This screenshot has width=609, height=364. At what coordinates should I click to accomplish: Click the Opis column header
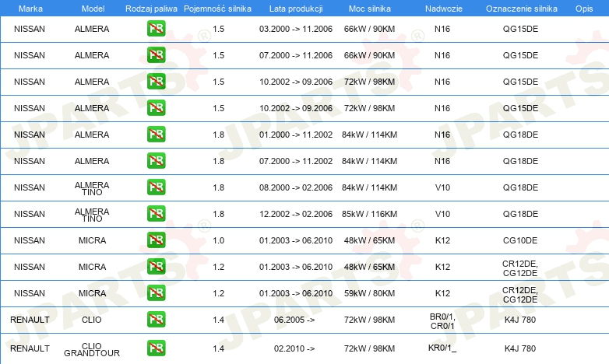(x=584, y=9)
